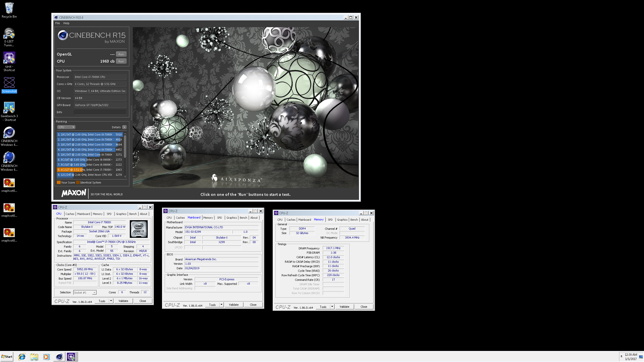The height and width of the screenshot is (362, 644).
Task: Select the bottom snapshot image desktop file
Action: point(9,235)
